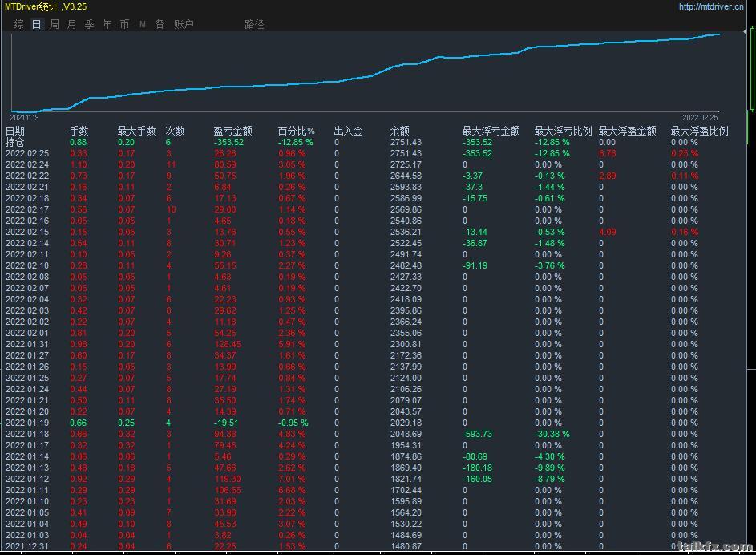Click the 0.88 position lots value
The height and width of the screenshot is (555, 756).
78,142
